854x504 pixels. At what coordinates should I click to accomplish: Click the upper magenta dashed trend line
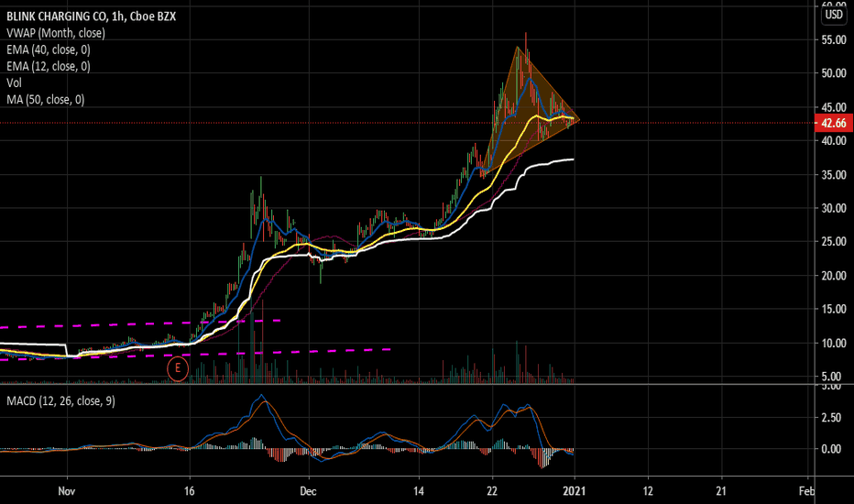click(x=140, y=324)
